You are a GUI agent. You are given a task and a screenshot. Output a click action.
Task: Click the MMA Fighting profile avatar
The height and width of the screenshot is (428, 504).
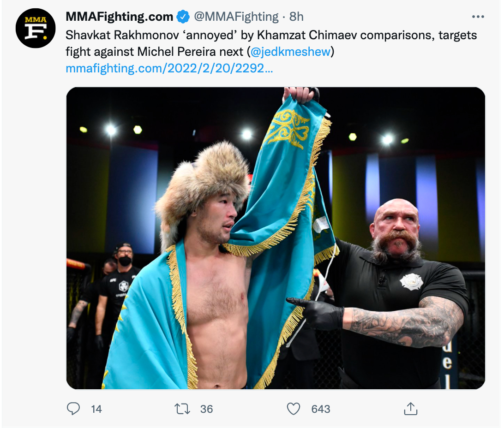pyautogui.click(x=36, y=28)
